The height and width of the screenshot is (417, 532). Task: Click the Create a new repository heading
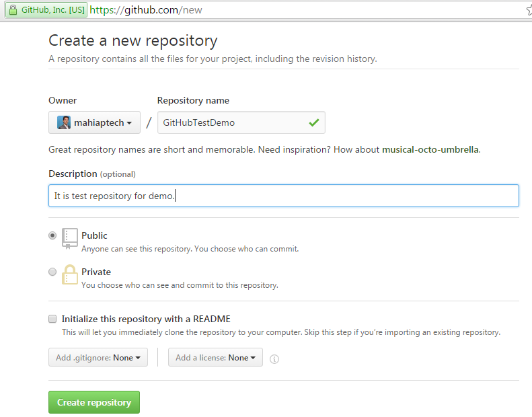click(x=133, y=41)
